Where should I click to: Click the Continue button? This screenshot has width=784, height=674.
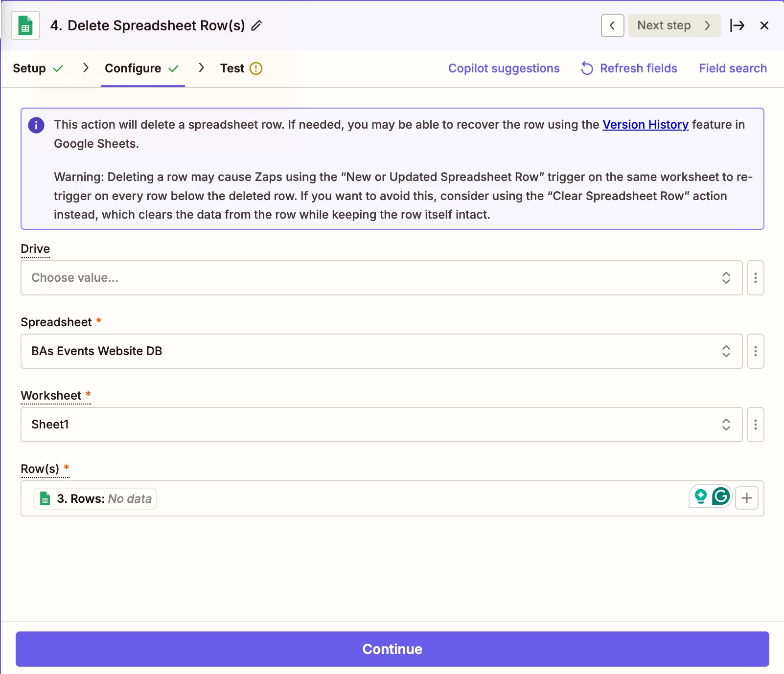click(x=392, y=649)
